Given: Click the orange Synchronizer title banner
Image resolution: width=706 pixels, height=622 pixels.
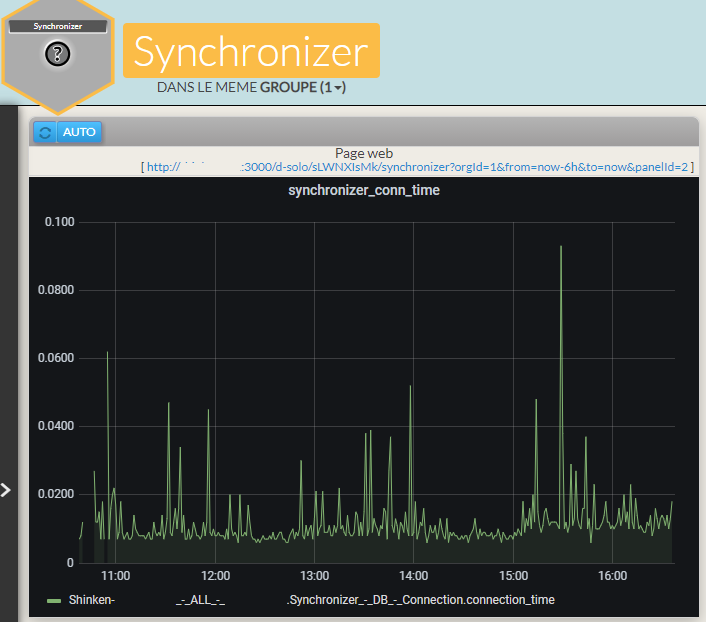Looking at the screenshot, I should [251, 51].
